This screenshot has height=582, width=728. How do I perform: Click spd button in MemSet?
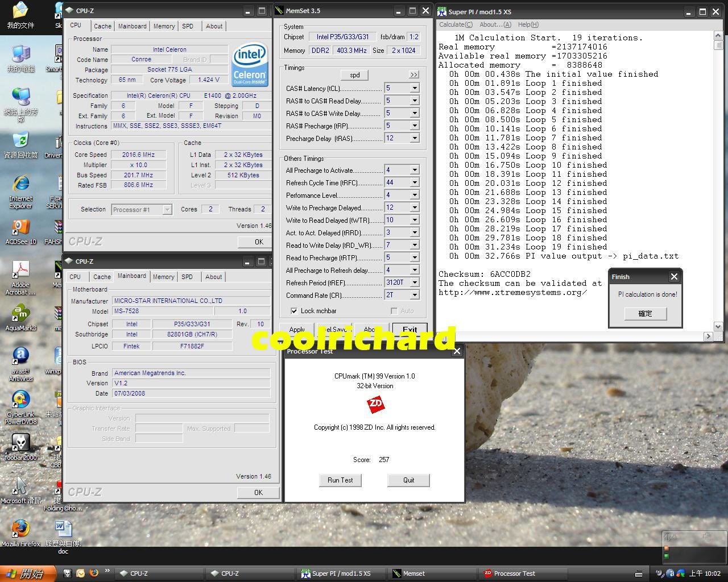click(x=354, y=75)
